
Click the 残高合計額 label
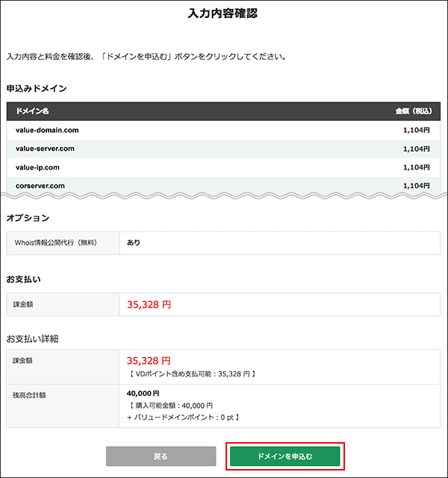(31, 394)
